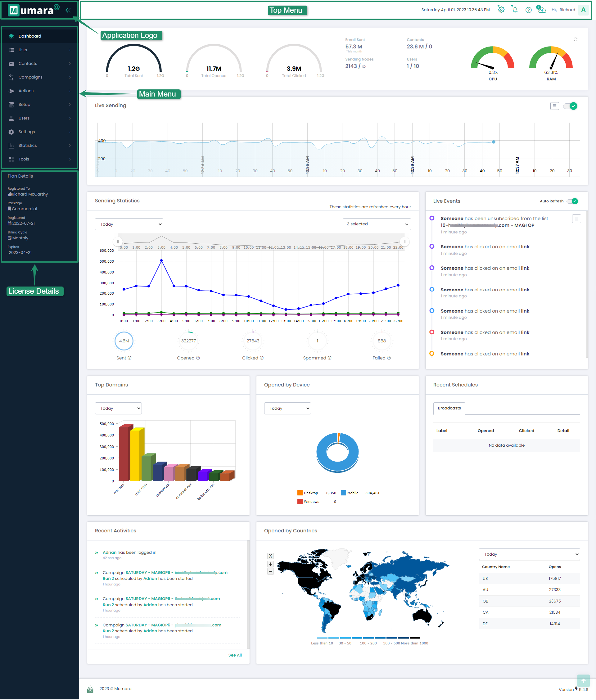This screenshot has width=596, height=700.
Task: Reset the map view with the focus icon
Action: 270,556
